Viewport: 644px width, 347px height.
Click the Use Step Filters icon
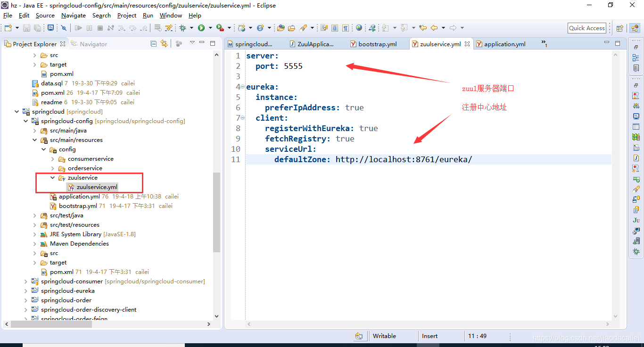coord(169,28)
